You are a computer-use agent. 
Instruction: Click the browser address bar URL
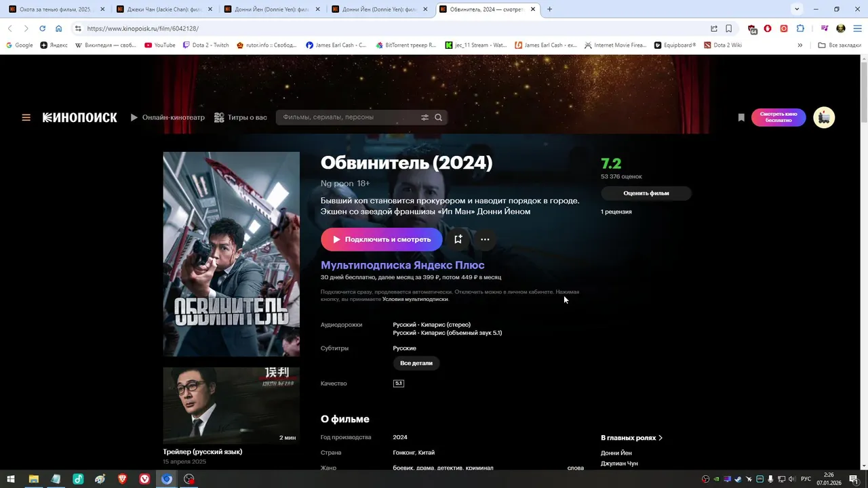click(143, 28)
